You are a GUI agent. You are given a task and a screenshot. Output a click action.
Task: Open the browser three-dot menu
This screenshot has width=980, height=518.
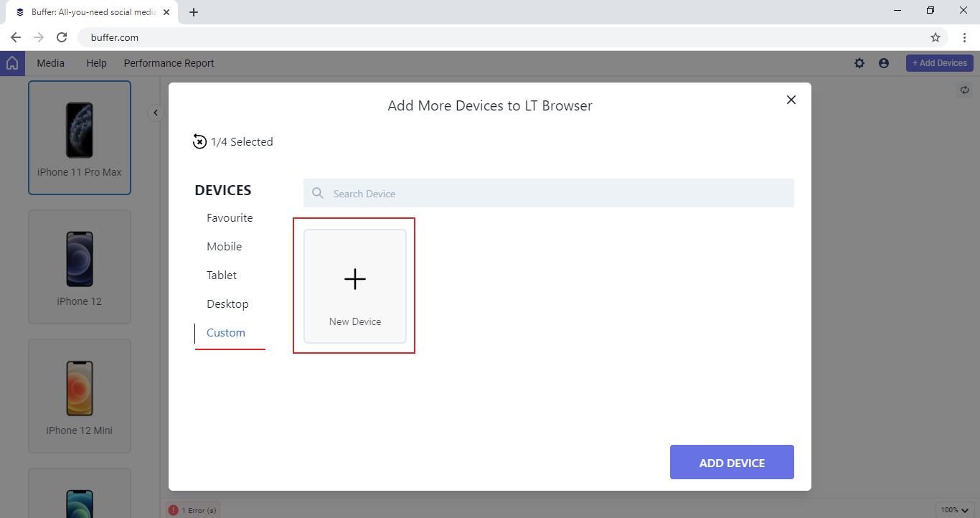point(965,37)
